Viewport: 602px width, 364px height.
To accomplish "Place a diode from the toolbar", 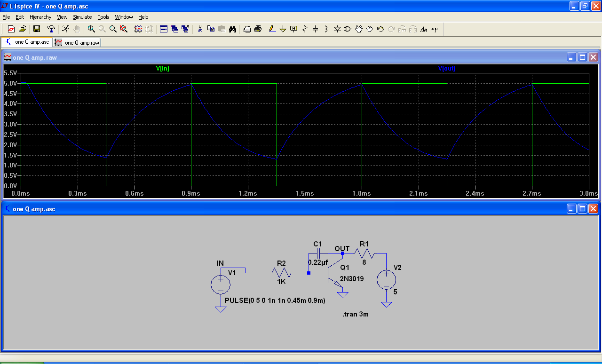I will pos(337,29).
